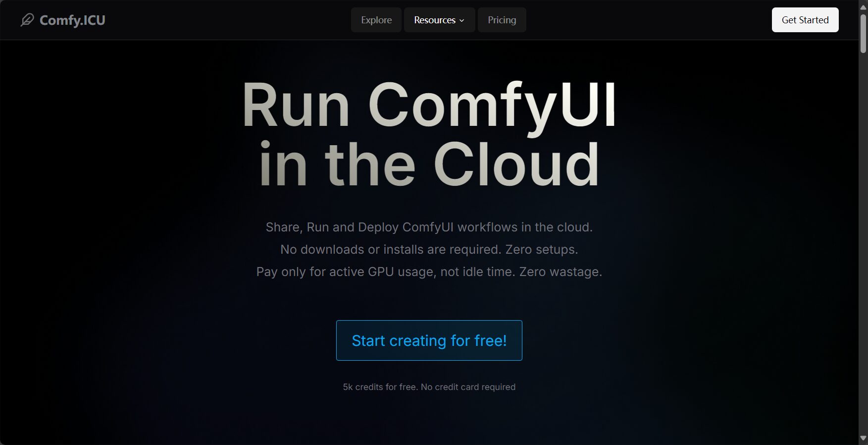Click the Run ComfyUI in the Cloud heading
The width and height of the screenshot is (868, 445).
[x=429, y=134]
